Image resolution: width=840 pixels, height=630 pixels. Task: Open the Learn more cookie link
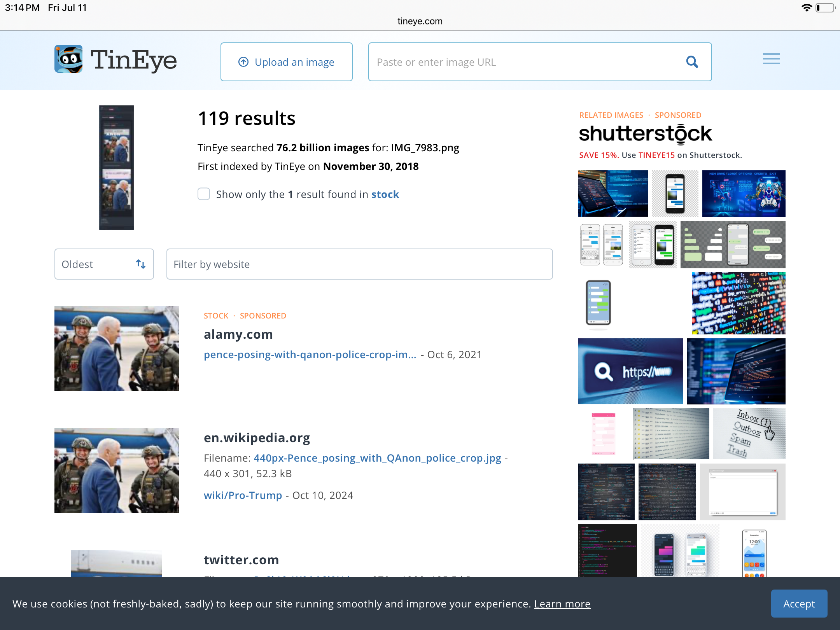562,604
